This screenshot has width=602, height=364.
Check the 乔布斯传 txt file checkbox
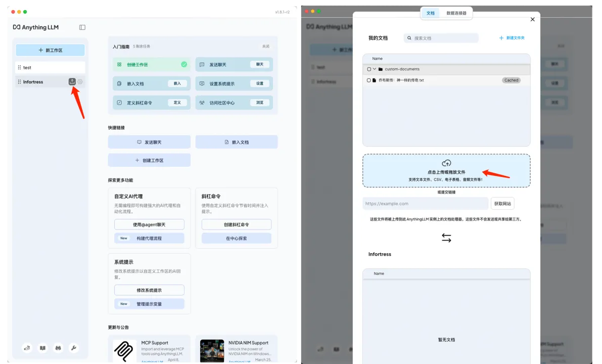369,80
